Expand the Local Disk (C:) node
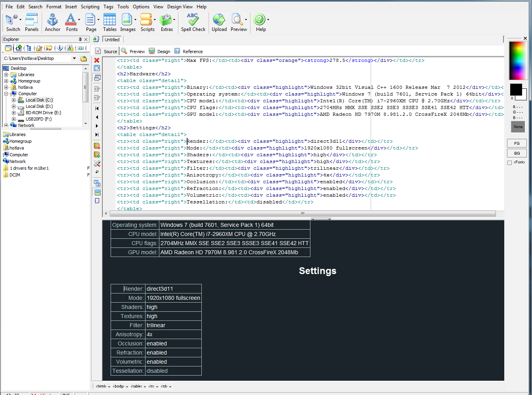The width and height of the screenshot is (532, 395). (13, 100)
